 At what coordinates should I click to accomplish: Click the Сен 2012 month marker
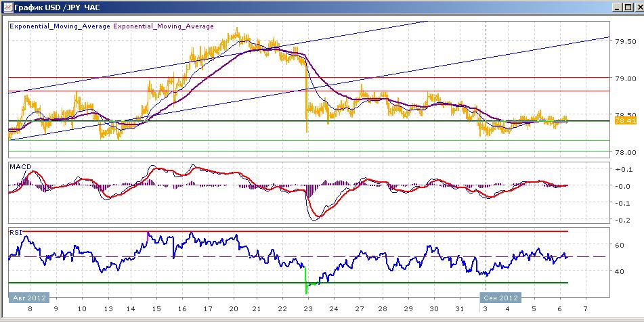tap(500, 298)
